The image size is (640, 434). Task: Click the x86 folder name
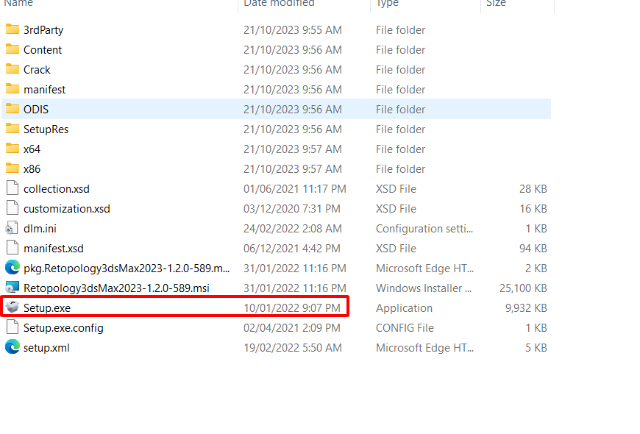tap(32, 169)
